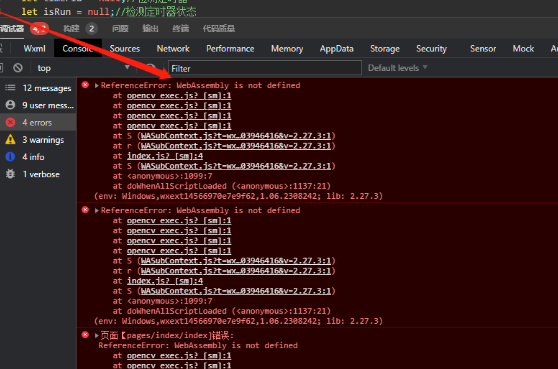This screenshot has width=558, height=369.
Task: Open the 终端 panel tab
Action: [x=180, y=28]
